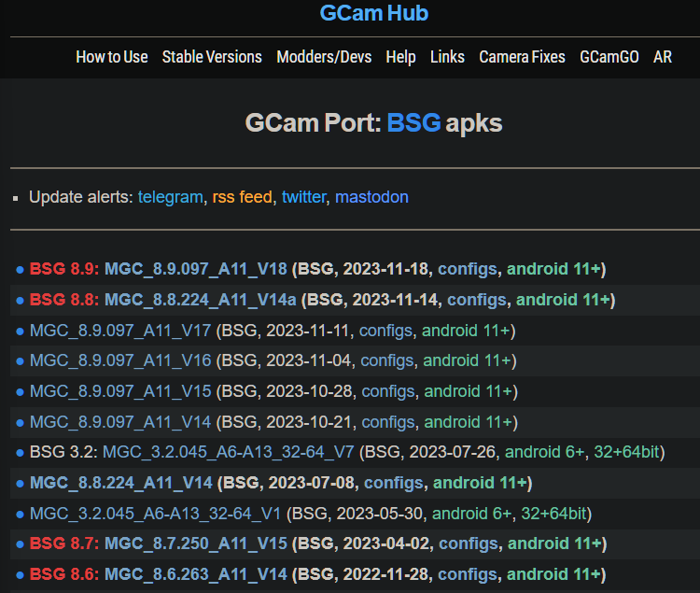Download MGC_8.8.224_A11_V14 apk link
Screen dimensions: 700x593
pos(121,483)
